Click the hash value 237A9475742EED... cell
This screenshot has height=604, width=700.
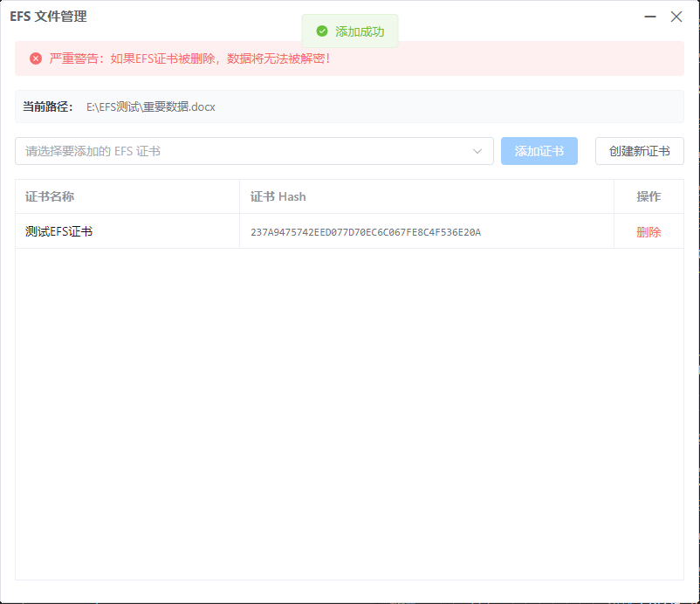366,232
